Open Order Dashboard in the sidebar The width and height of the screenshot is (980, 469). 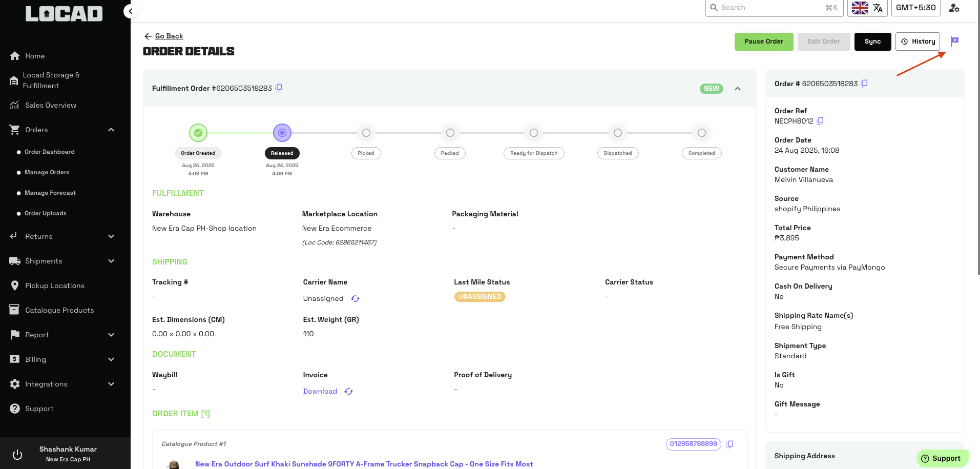pyautogui.click(x=50, y=152)
